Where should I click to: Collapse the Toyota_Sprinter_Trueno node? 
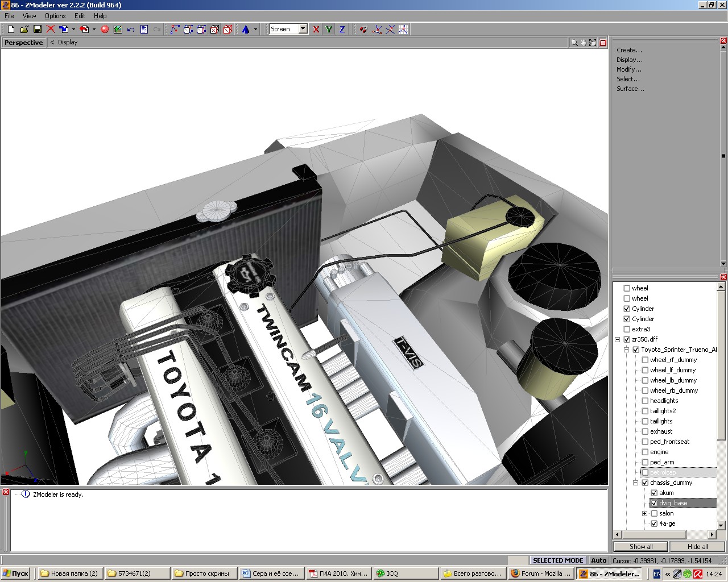tap(627, 350)
